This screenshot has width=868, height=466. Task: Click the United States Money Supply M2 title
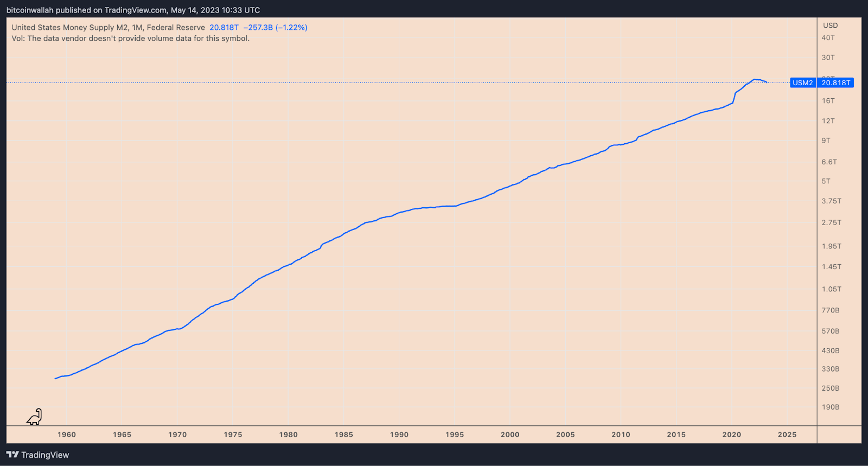(108, 27)
